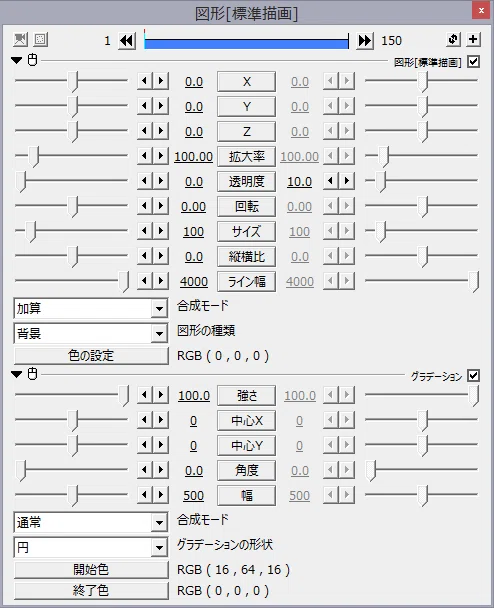The width and height of the screenshot is (494, 608).
Task: Click the mouse icon in 図形 section header
Action: click(33, 60)
